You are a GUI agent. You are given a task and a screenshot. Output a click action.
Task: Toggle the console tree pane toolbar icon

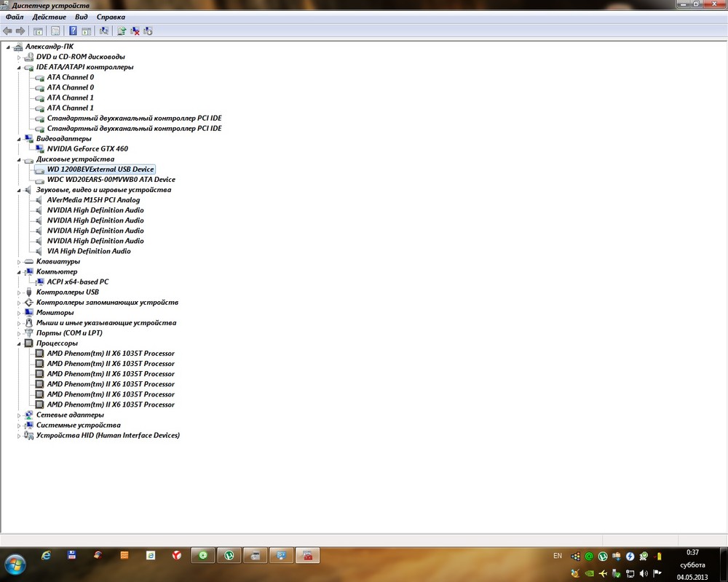click(38, 31)
